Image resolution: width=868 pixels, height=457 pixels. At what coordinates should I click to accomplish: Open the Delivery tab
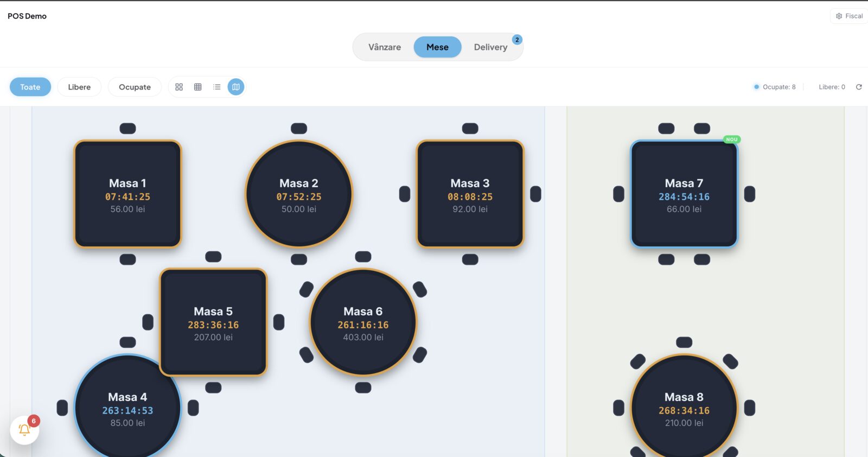(490, 47)
